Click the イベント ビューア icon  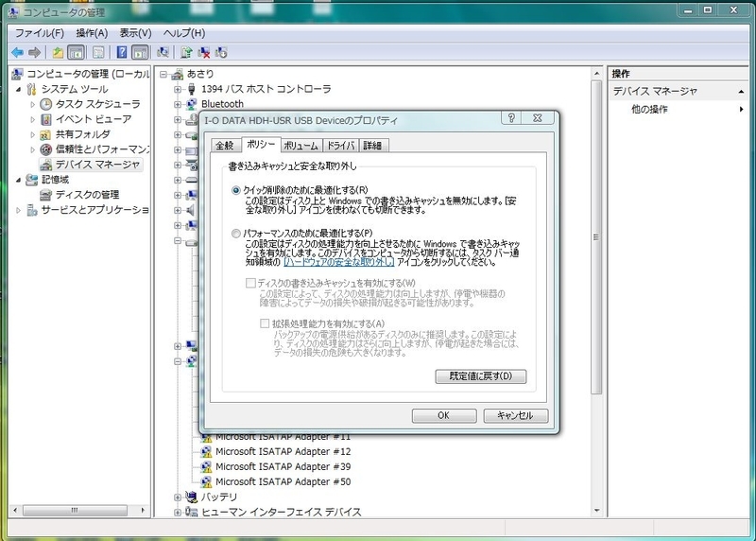click(x=45, y=119)
